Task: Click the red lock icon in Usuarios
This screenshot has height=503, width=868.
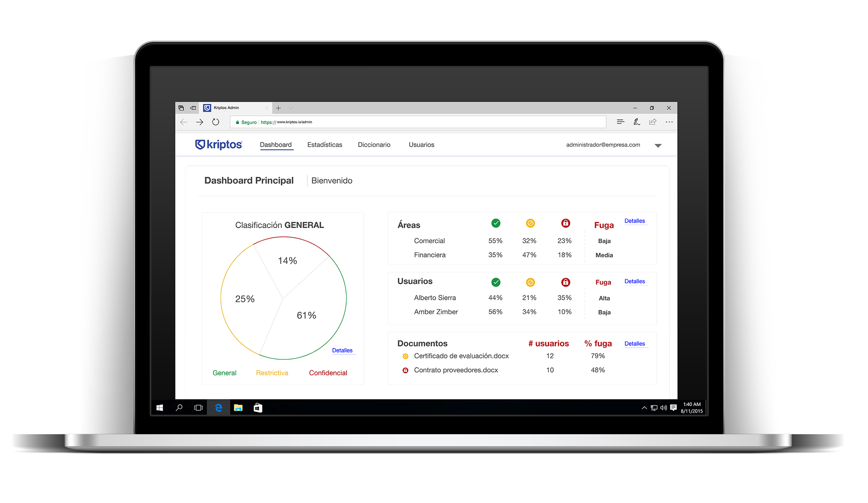Action: (x=565, y=282)
